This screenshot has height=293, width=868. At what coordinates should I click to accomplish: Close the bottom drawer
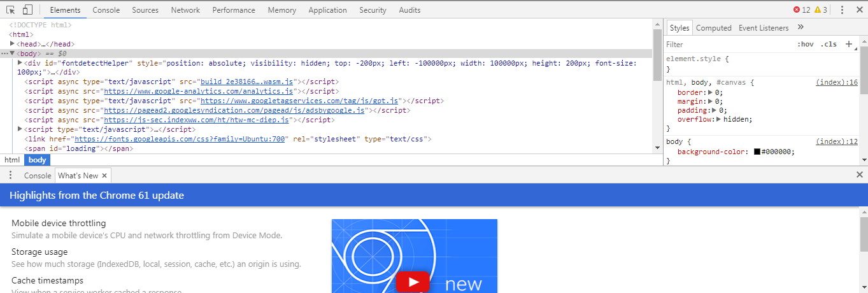coord(860,175)
